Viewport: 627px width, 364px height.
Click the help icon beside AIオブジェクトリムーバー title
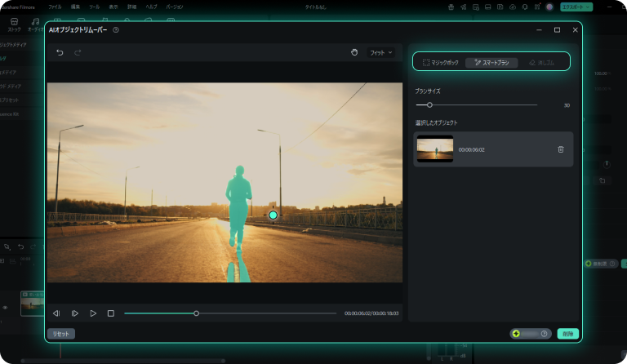click(x=116, y=30)
